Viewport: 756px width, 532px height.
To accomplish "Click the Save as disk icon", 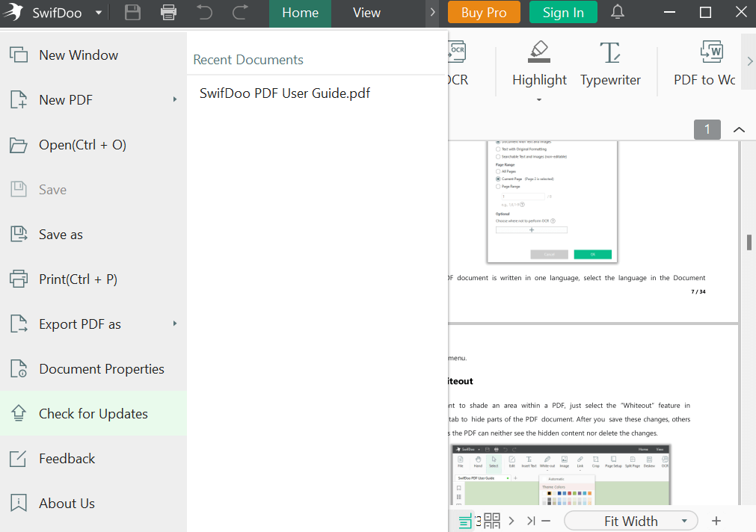I will pos(19,234).
